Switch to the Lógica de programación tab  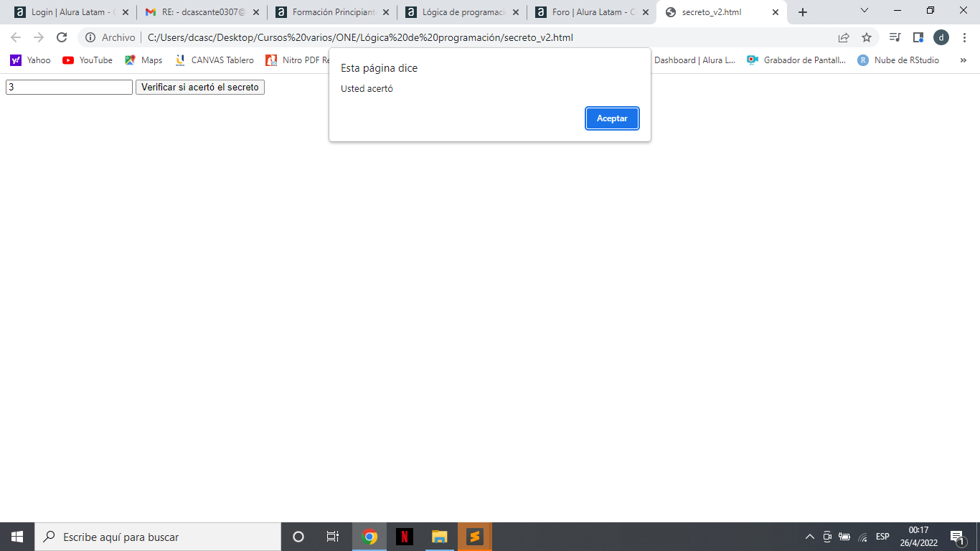pyautogui.click(x=462, y=12)
